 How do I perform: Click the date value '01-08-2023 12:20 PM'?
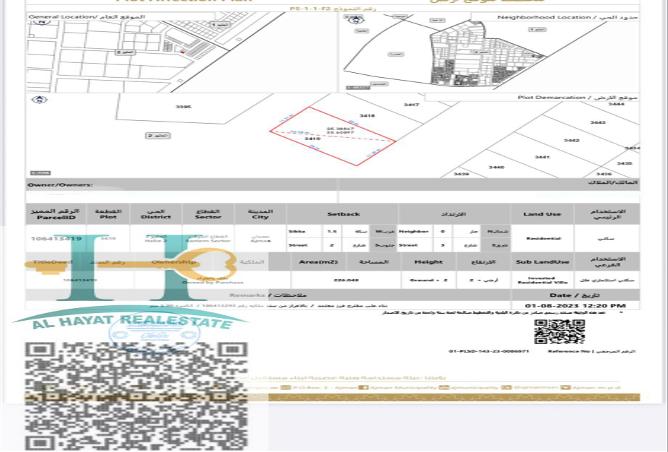pyautogui.click(x=575, y=305)
